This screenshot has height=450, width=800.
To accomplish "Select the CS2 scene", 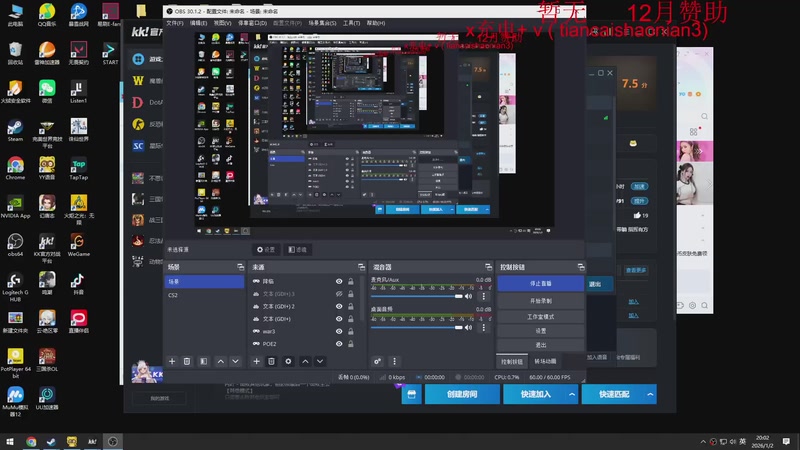I will coord(204,295).
